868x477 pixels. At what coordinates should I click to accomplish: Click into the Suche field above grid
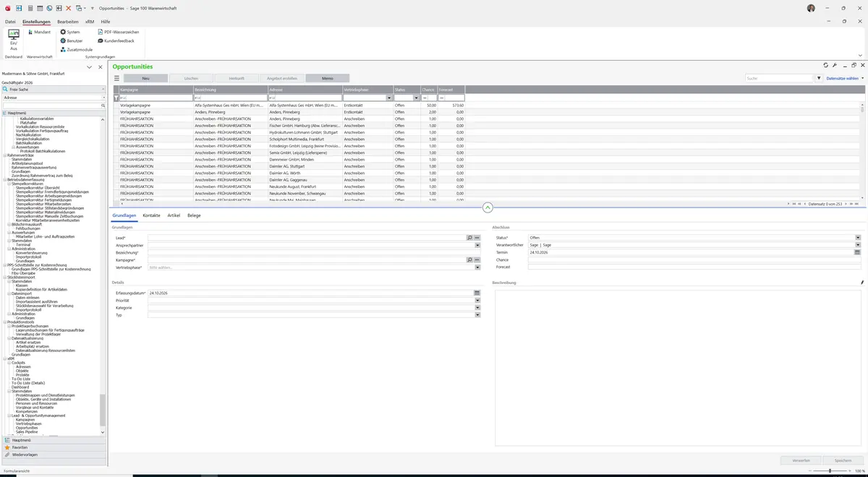click(780, 78)
